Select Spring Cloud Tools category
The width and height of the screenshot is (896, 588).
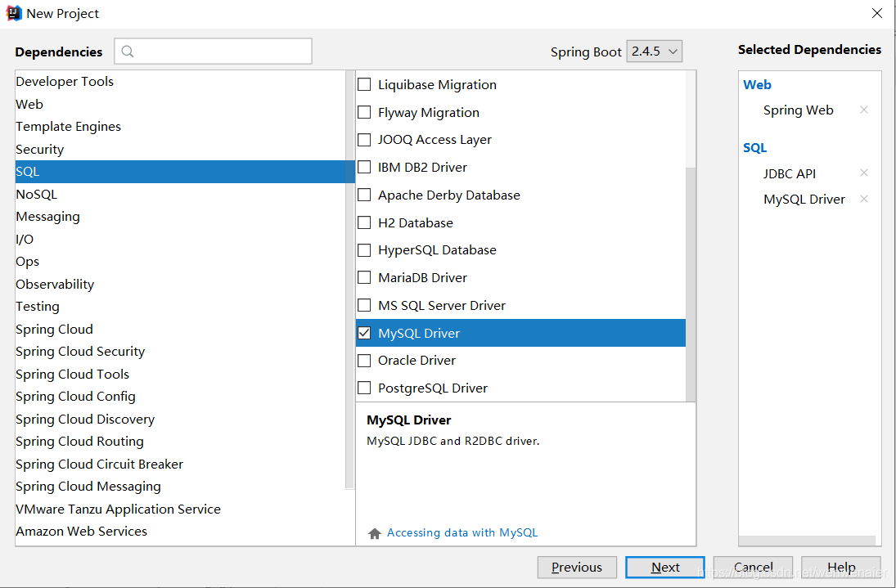[180, 374]
